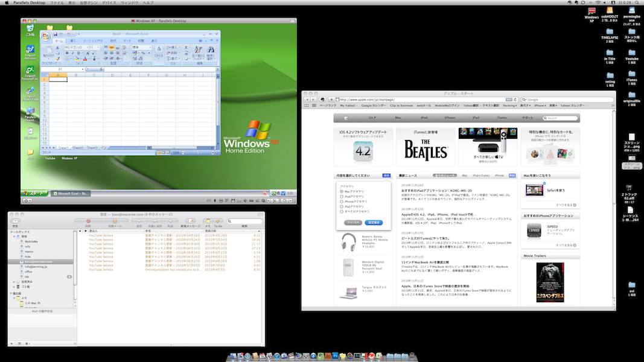Image resolution: width=644 pixels, height=362 pixels.
Task: Click Excel Sort & Filter funnel icon
Action: coord(199,49)
